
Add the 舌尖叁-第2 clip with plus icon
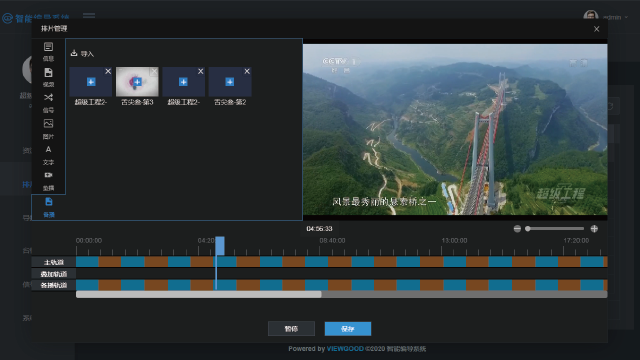[230, 82]
